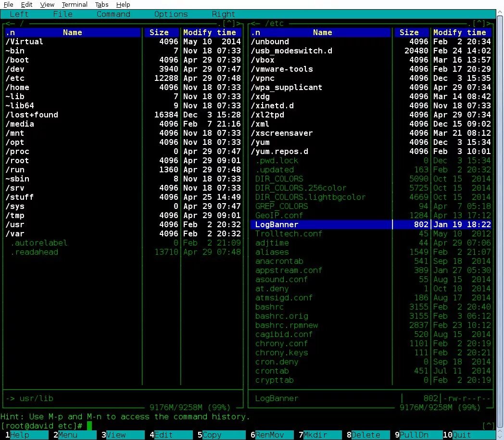Select the /proc directory in left panel

click(123, 152)
